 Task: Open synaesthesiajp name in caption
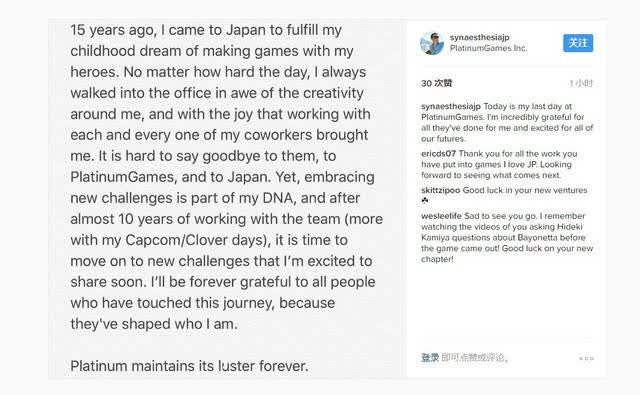coord(451,107)
